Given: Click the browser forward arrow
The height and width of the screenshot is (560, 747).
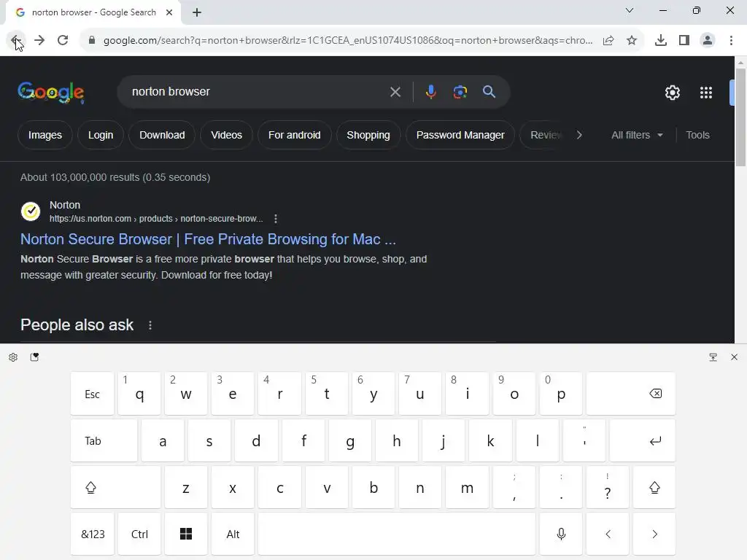Looking at the screenshot, I should pos(39,41).
